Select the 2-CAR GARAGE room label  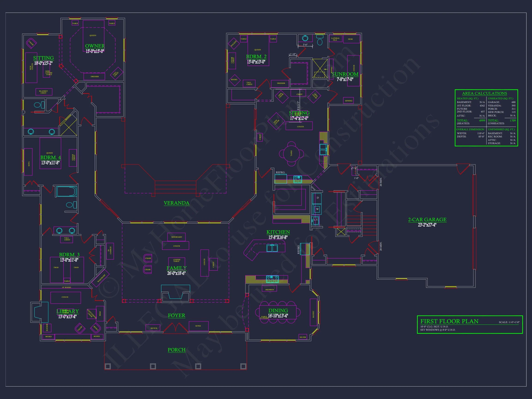tap(427, 220)
